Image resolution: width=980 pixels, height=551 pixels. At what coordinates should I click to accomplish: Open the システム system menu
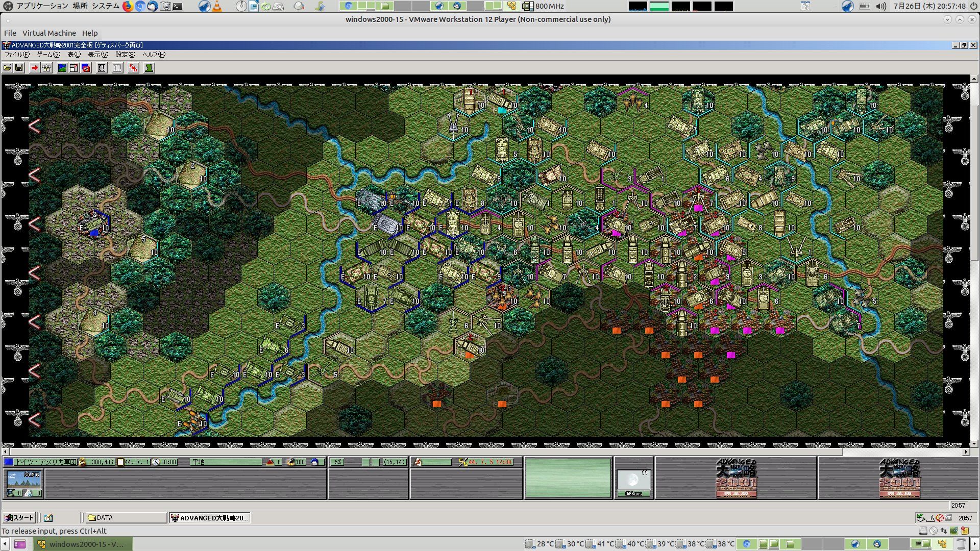pyautogui.click(x=105, y=6)
